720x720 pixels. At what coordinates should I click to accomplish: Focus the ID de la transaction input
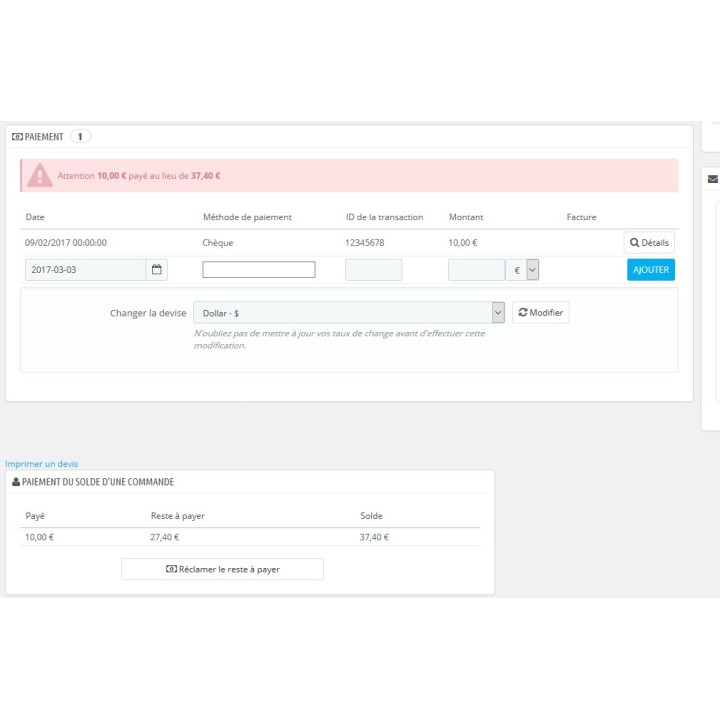pos(374,270)
